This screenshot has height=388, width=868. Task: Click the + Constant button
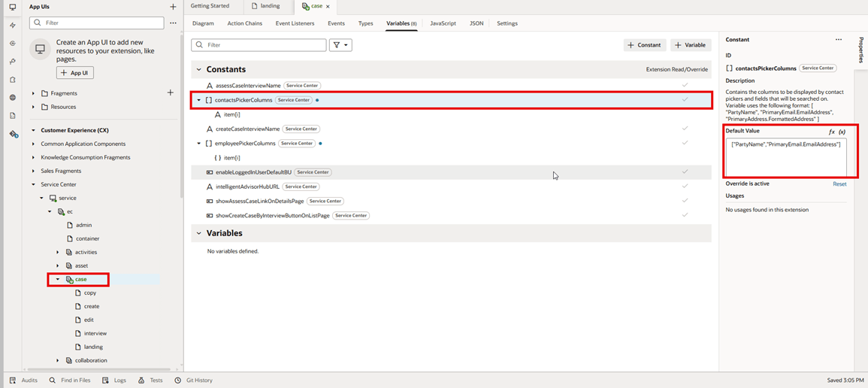point(645,45)
